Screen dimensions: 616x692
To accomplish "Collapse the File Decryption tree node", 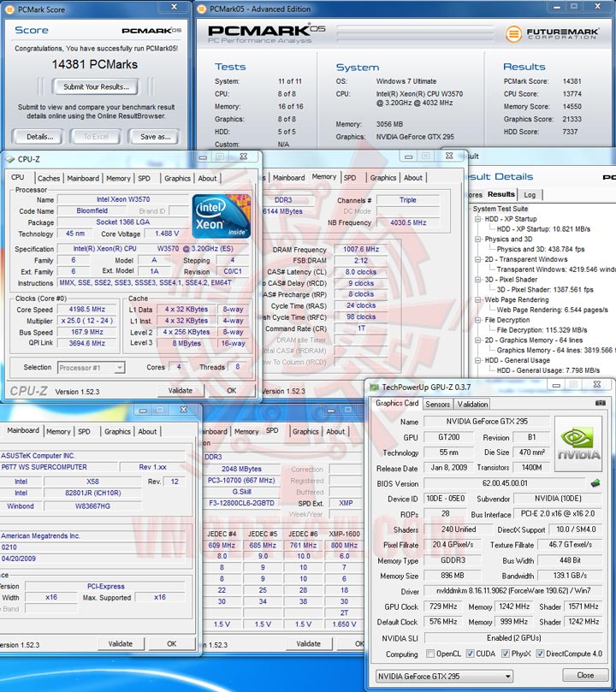I will point(477,320).
